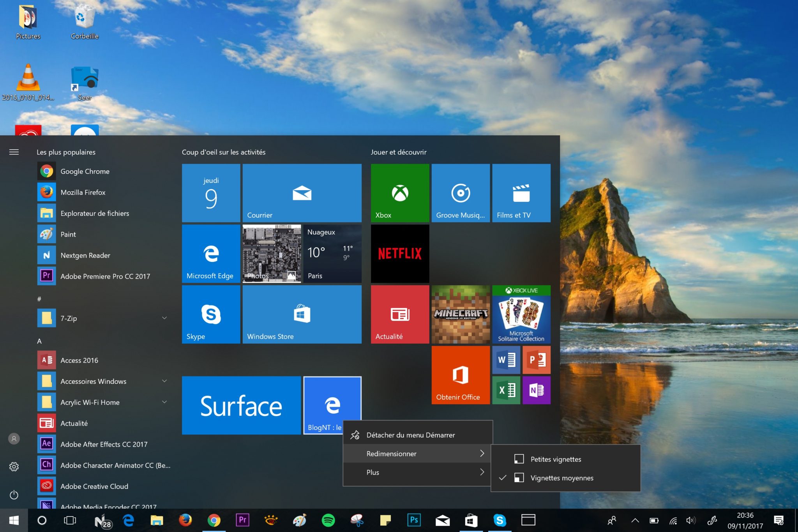The height and width of the screenshot is (532, 798).
Task: Open the Paris weather tile
Action: tap(332, 254)
